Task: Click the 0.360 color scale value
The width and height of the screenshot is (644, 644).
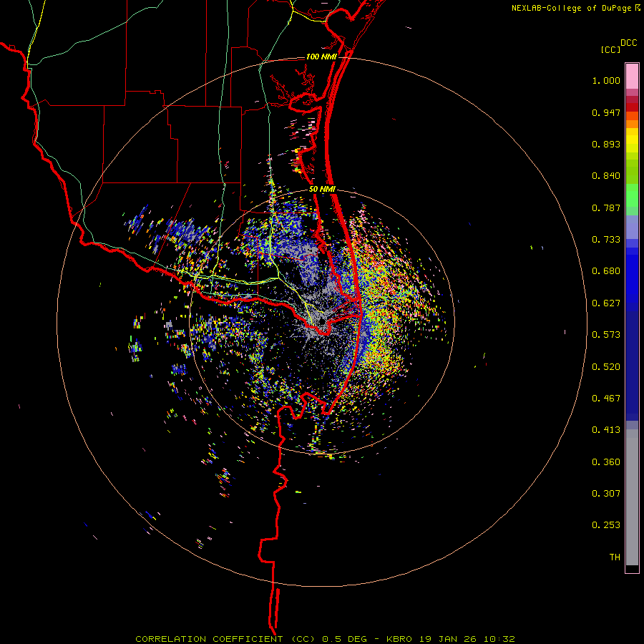Action: [x=606, y=462]
